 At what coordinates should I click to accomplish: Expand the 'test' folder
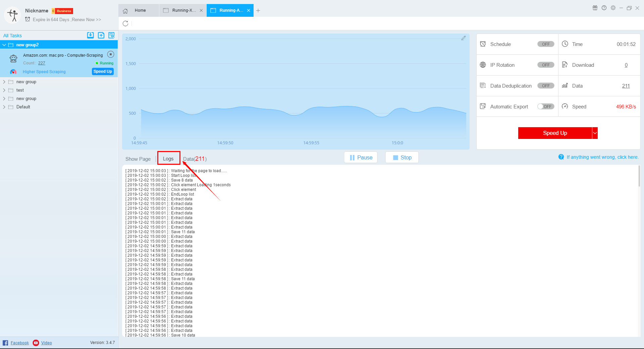[x=4, y=90]
